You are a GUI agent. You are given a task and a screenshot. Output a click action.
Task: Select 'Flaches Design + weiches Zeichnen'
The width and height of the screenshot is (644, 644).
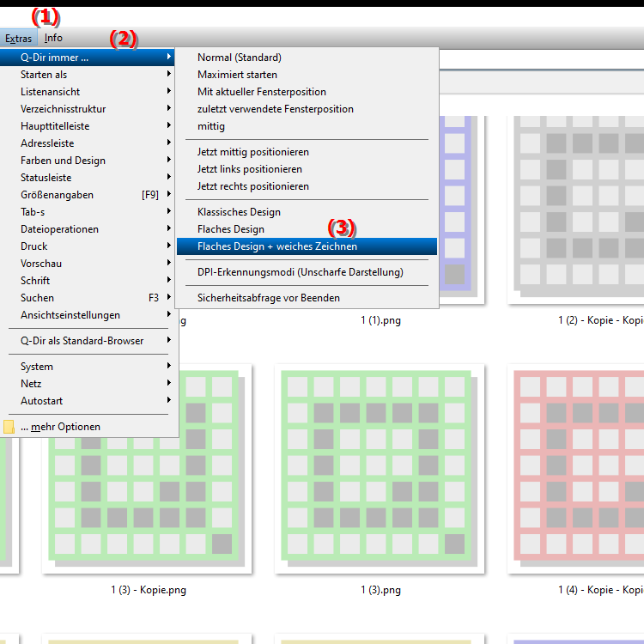click(x=307, y=246)
